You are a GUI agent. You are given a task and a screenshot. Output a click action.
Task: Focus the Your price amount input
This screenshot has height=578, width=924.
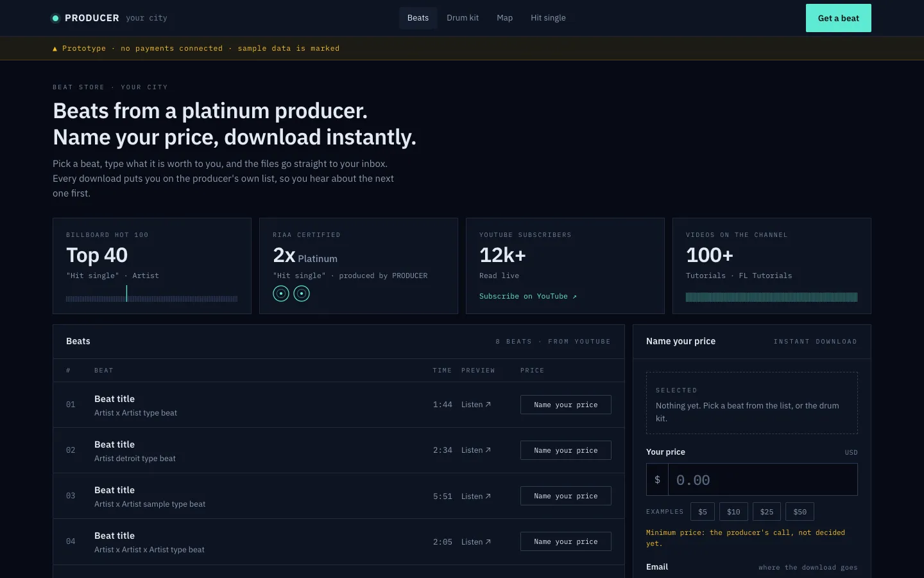[762, 480]
